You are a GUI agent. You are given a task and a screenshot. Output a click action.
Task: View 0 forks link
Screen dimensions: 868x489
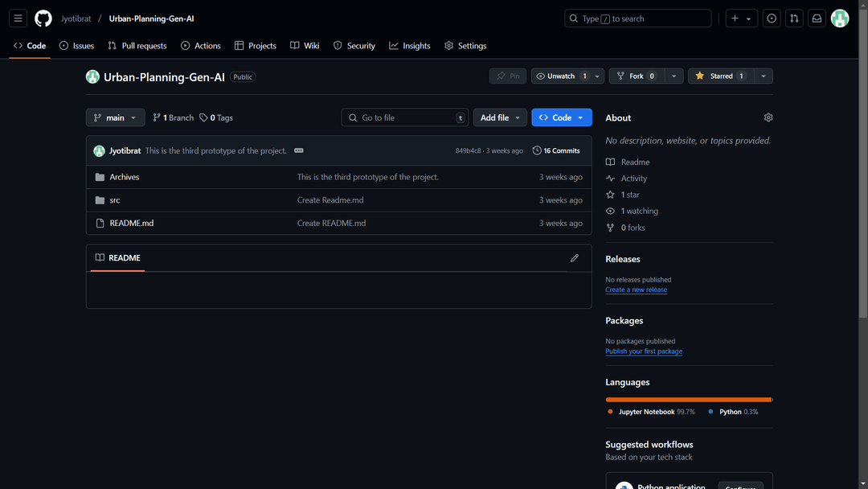coord(625,228)
